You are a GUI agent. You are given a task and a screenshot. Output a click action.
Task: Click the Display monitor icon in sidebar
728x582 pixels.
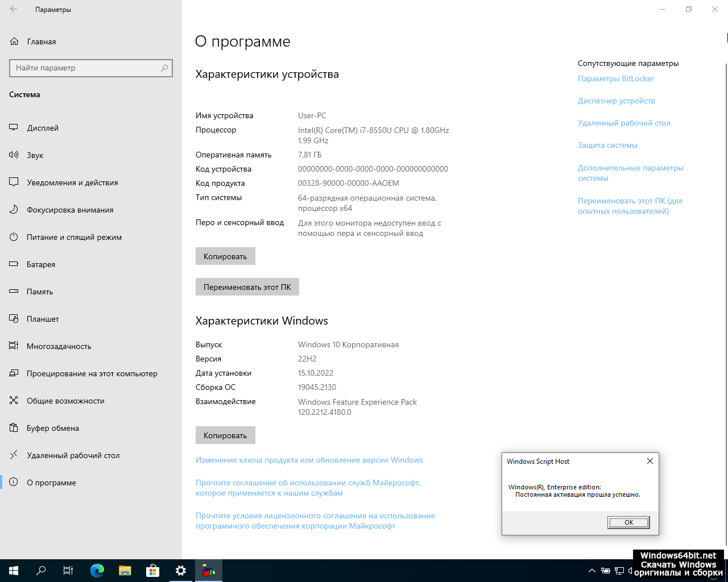14,128
